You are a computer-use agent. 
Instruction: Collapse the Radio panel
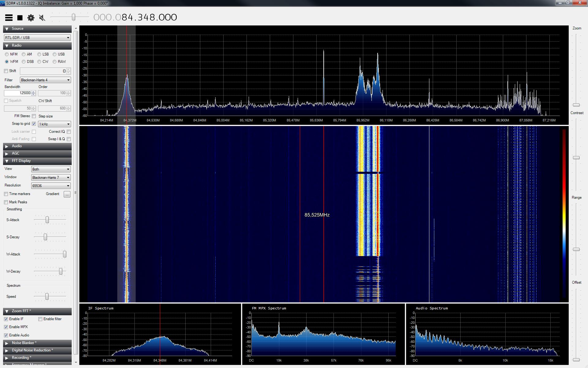pyautogui.click(x=37, y=45)
